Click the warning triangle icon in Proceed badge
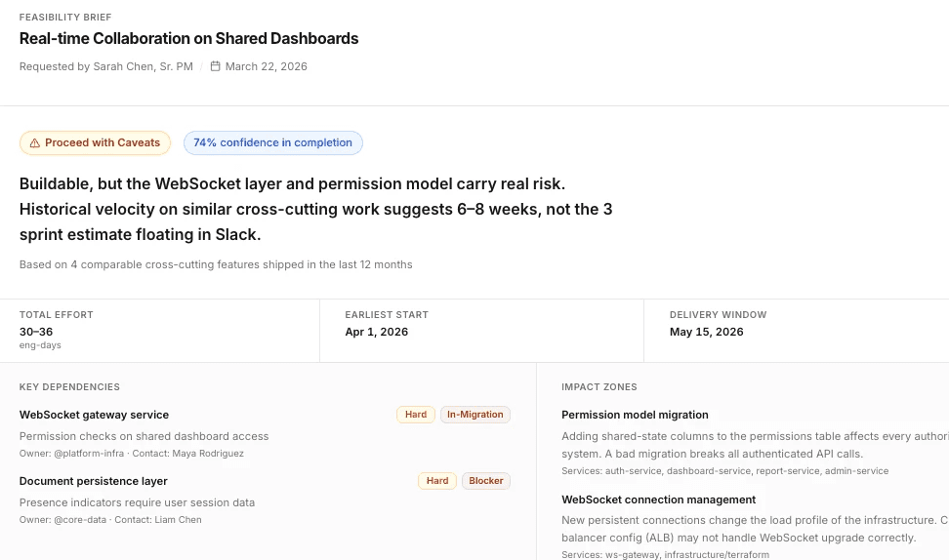Screen dimensions: 949x560 pos(35,143)
